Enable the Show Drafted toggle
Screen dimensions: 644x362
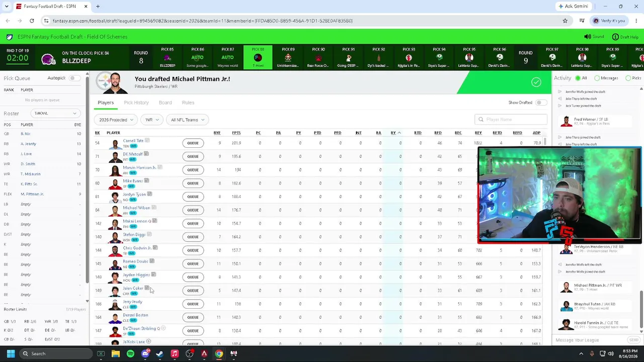pos(541,103)
